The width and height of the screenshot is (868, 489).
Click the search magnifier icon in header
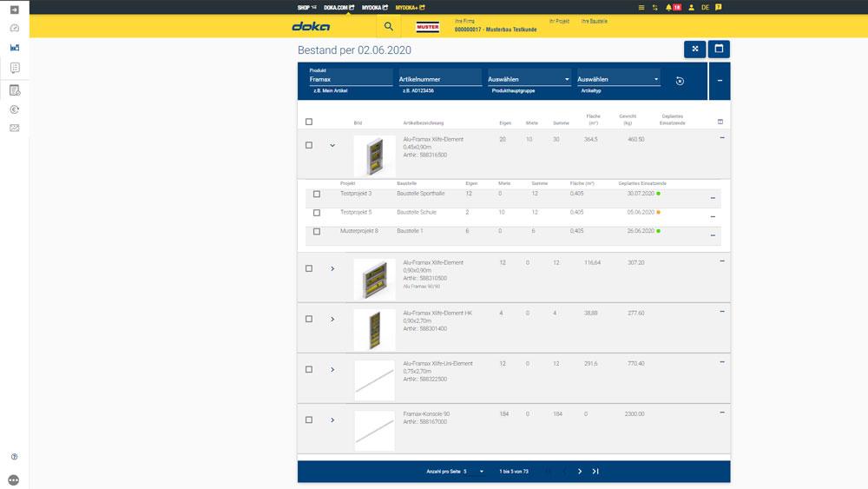coord(389,26)
